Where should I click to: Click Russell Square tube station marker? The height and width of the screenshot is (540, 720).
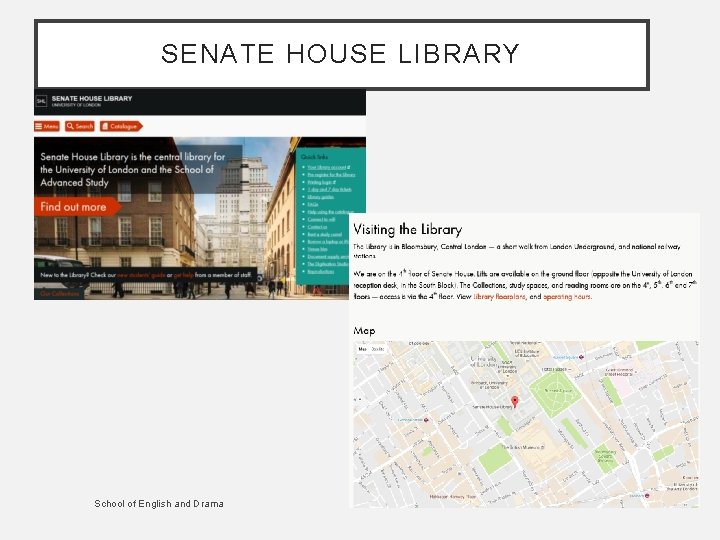click(581, 357)
